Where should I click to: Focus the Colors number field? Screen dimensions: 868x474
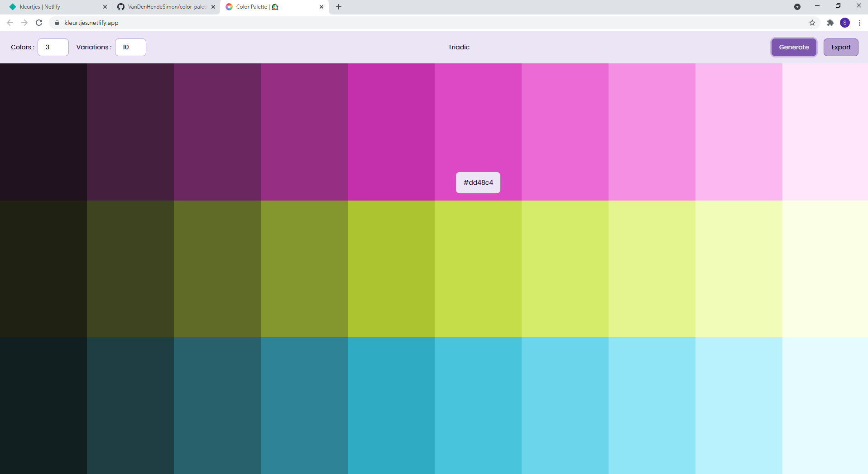coord(53,47)
